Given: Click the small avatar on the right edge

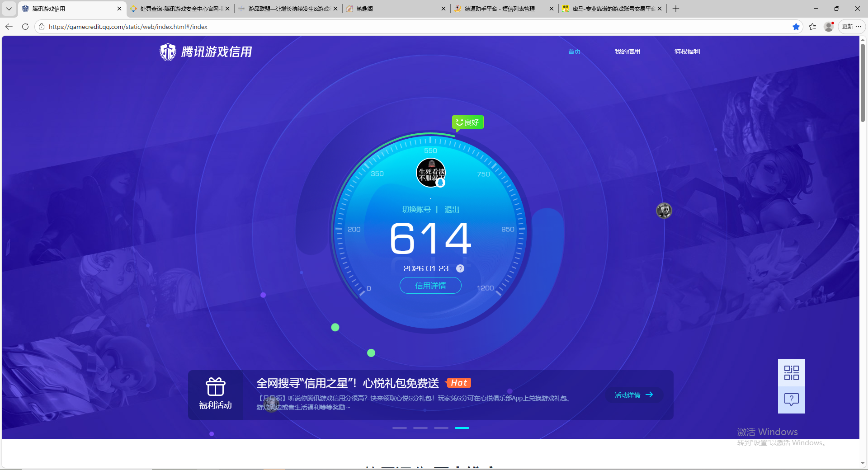Looking at the screenshot, I should (x=664, y=210).
